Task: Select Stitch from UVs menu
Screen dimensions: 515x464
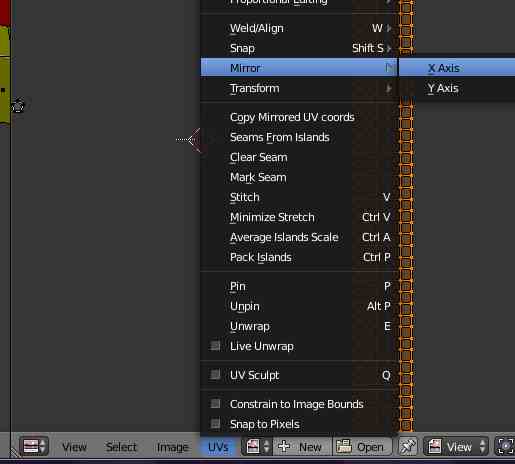Action: (x=299, y=197)
